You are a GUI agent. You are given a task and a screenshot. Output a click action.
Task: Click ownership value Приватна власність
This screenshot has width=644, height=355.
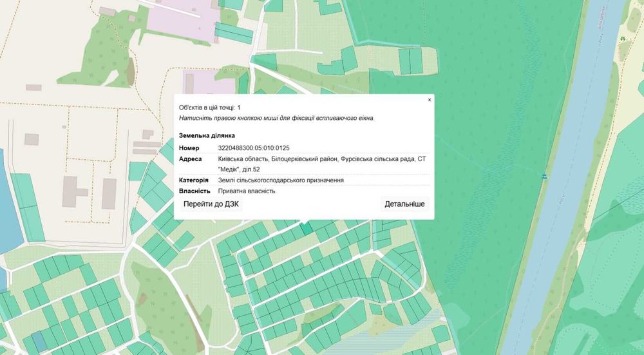tap(247, 191)
